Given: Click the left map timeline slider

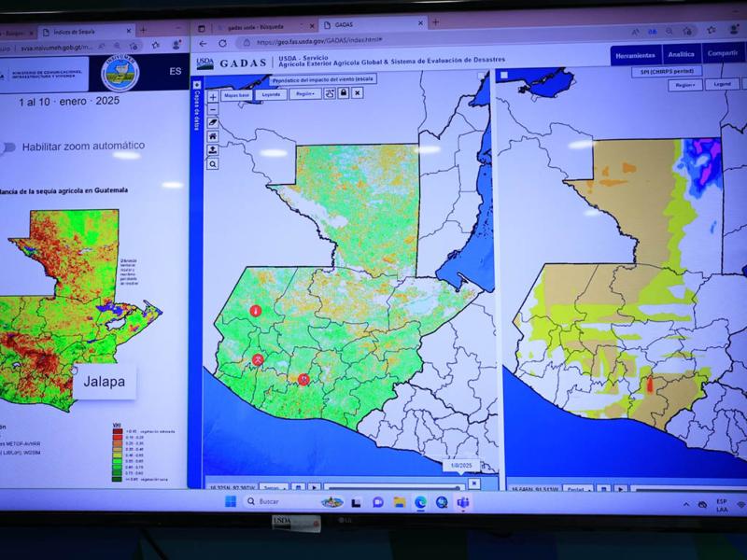Looking at the screenshot, I should [392, 487].
